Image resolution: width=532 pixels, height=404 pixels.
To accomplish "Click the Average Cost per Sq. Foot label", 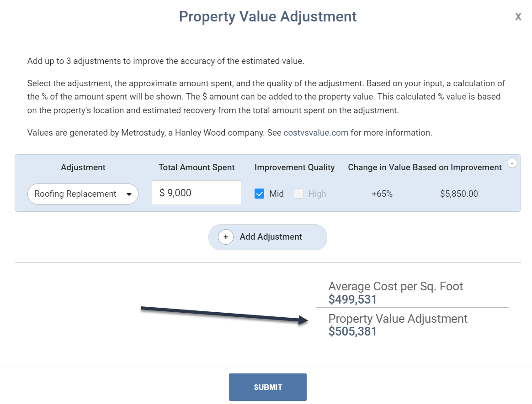I will 395,286.
